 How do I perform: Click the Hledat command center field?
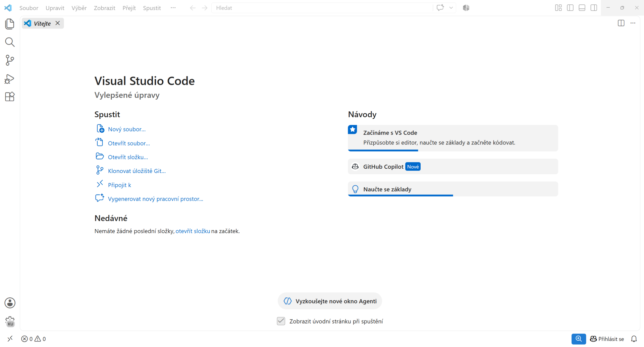pos(322,8)
